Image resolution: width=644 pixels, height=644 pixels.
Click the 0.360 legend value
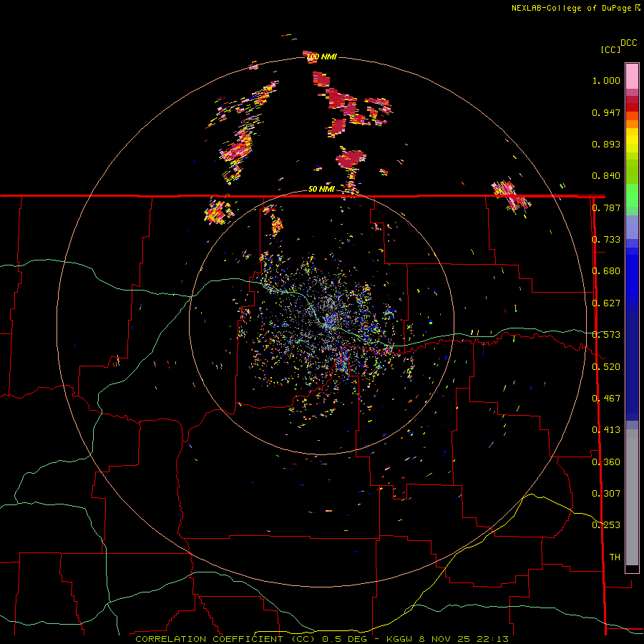tap(606, 462)
